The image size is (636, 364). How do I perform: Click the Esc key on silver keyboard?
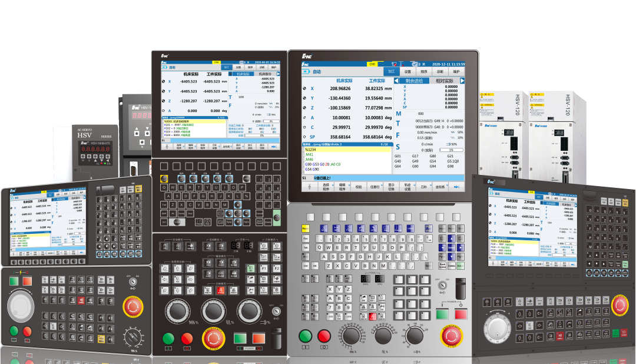(306, 239)
